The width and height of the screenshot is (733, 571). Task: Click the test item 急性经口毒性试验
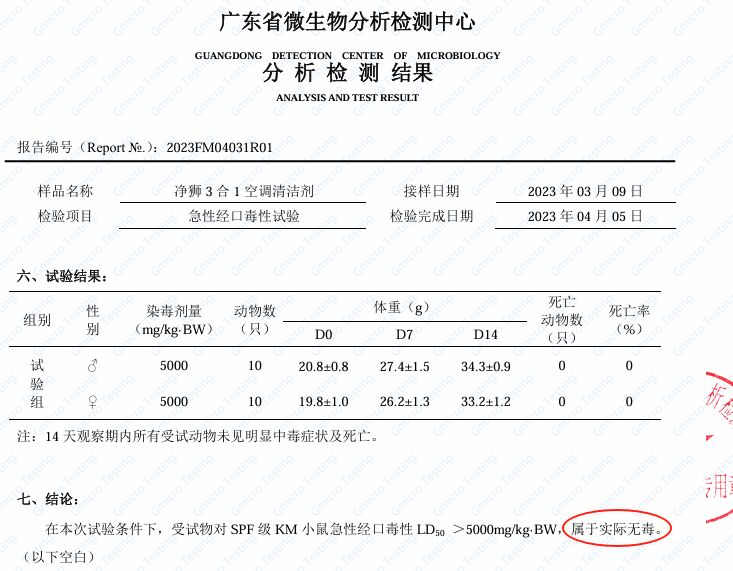(x=244, y=216)
